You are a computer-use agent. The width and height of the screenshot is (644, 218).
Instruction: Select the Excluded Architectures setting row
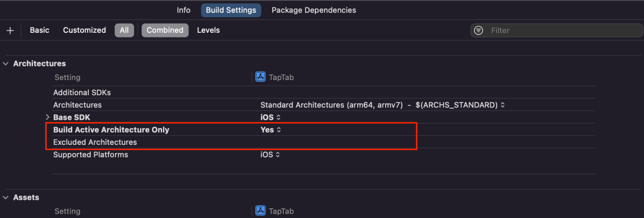click(x=95, y=143)
